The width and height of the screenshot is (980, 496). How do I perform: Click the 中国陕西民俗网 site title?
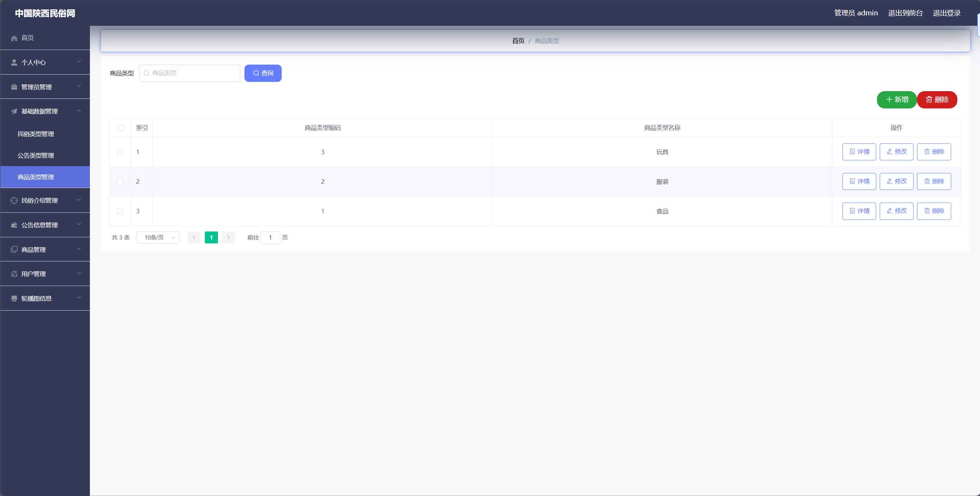45,13
